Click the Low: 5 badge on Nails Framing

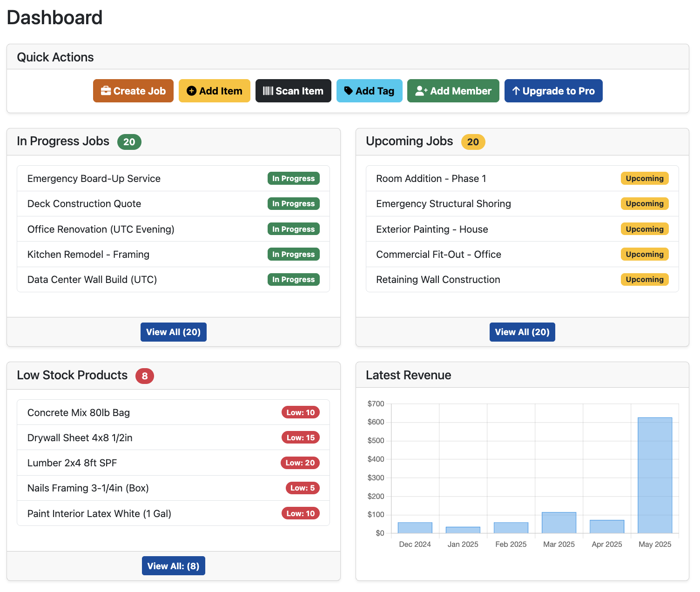(x=303, y=488)
